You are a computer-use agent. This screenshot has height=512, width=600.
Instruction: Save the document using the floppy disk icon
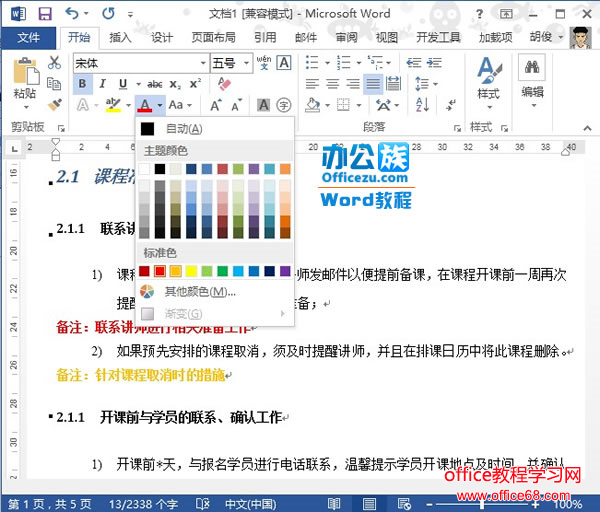(x=45, y=14)
